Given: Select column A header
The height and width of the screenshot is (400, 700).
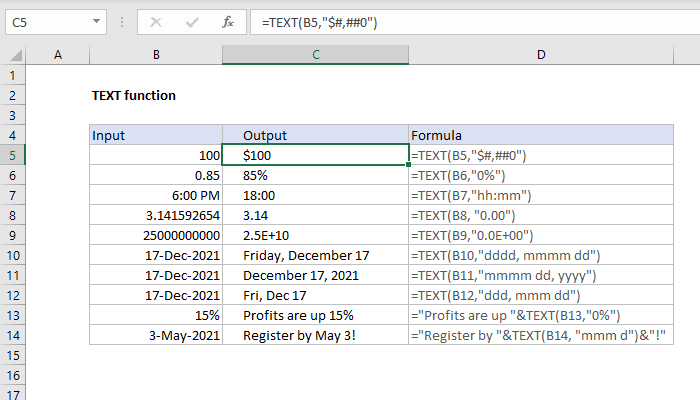Looking at the screenshot, I should click(58, 54).
